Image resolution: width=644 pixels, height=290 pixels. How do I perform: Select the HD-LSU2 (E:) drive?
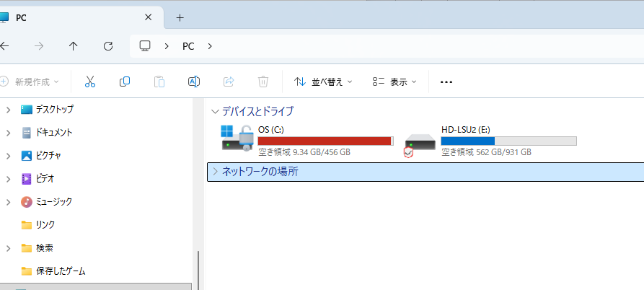tap(490, 140)
